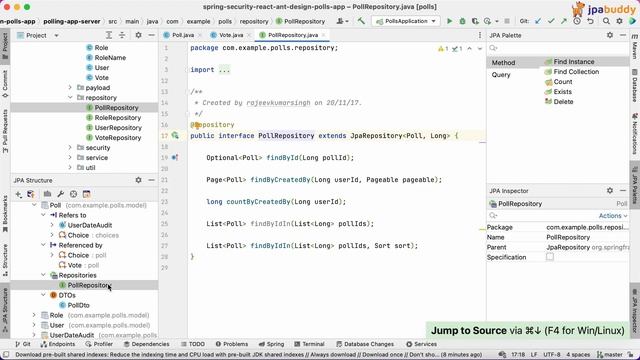Image resolution: width=640 pixels, height=360 pixels.
Task: Click the master branch in status bar
Action: coord(609,354)
